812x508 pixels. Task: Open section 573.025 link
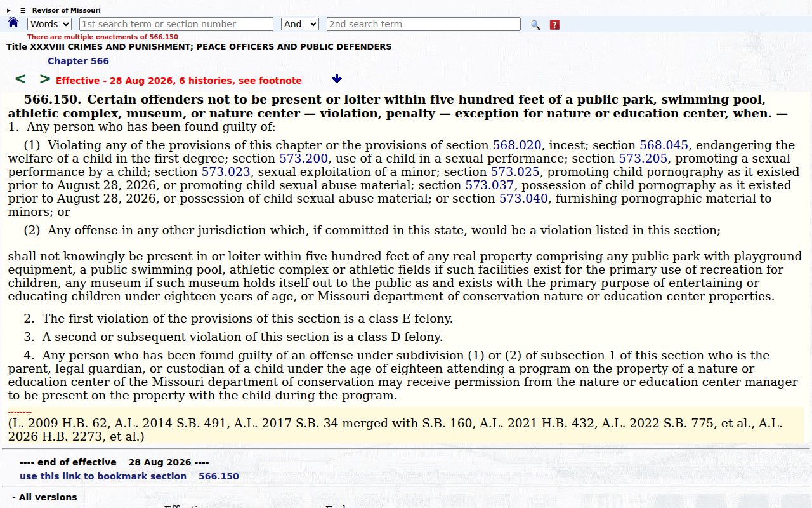[515, 171]
